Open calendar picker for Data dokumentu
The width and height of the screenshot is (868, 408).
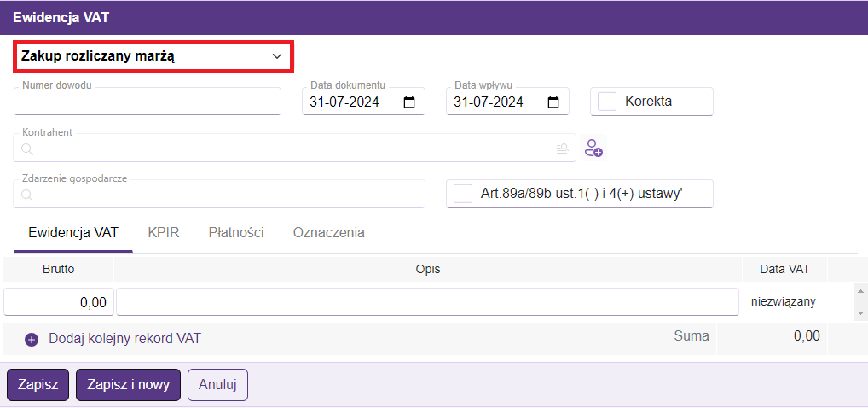[409, 102]
